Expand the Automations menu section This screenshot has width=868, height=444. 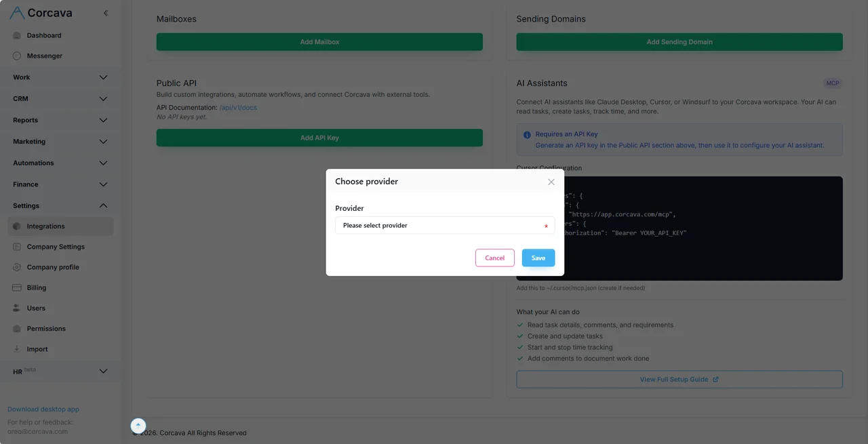click(x=60, y=163)
